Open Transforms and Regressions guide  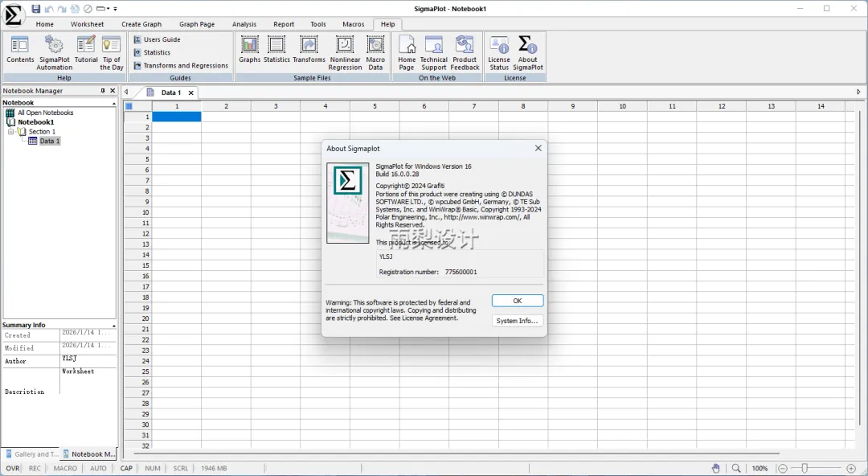[x=181, y=65]
